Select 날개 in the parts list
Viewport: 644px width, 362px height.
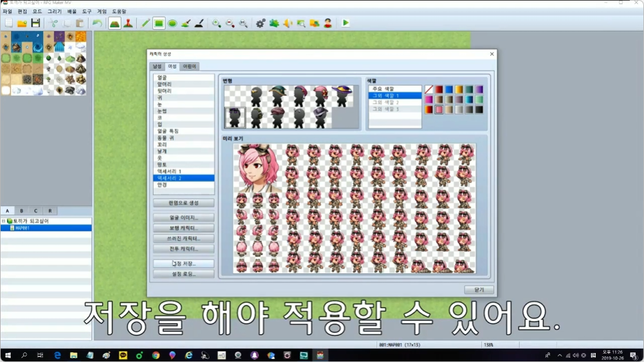point(183,151)
